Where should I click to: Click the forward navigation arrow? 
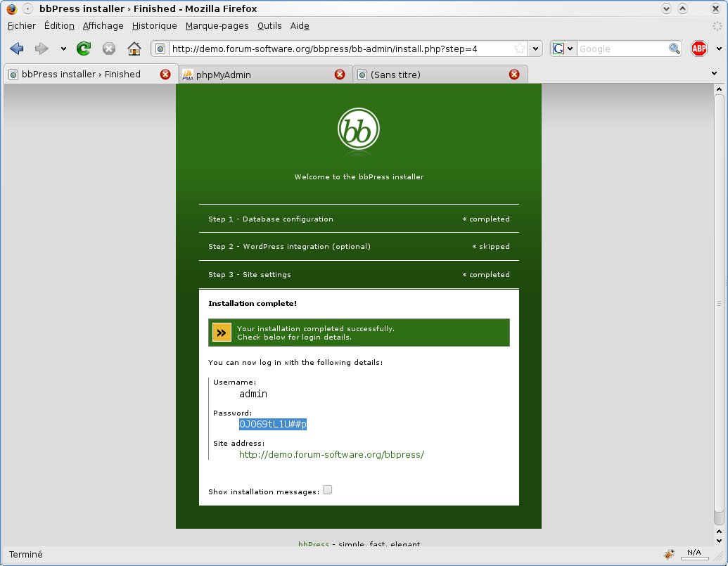(x=41, y=49)
